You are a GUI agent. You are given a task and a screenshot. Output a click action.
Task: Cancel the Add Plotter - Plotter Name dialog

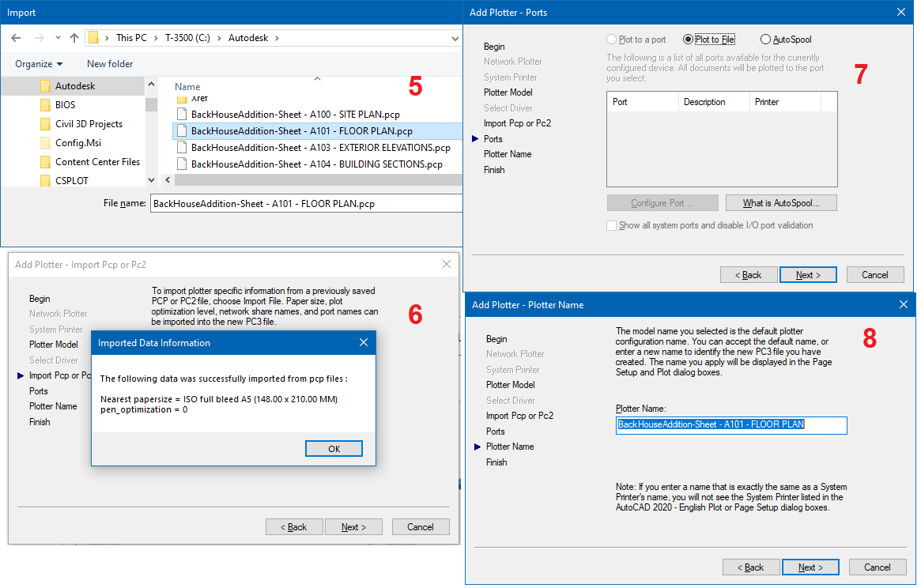pos(877,567)
